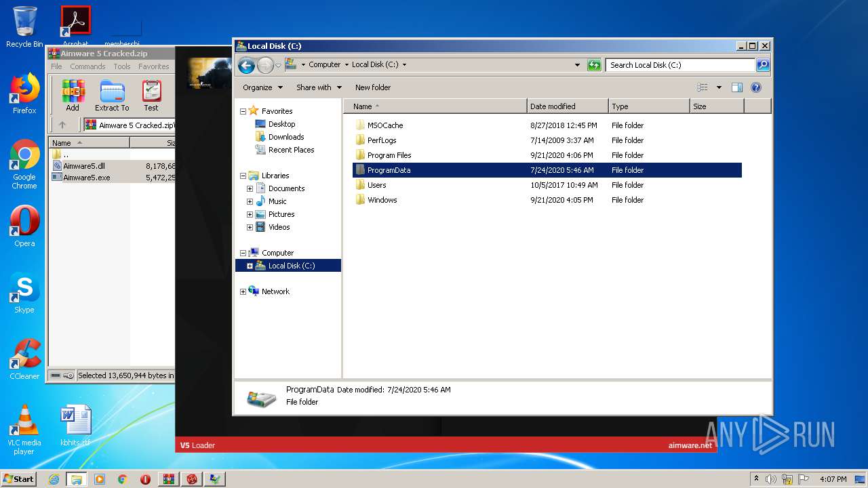Expand the Music library node
This screenshot has height=488, width=868.
tap(250, 201)
